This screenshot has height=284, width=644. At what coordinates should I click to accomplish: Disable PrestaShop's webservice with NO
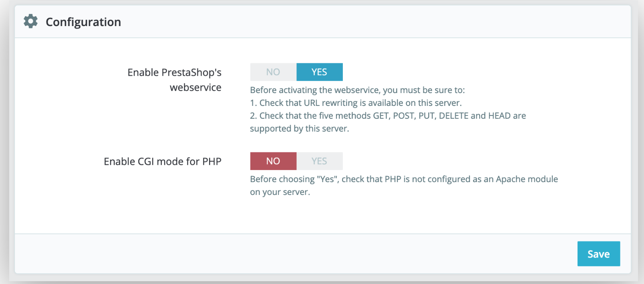(273, 72)
